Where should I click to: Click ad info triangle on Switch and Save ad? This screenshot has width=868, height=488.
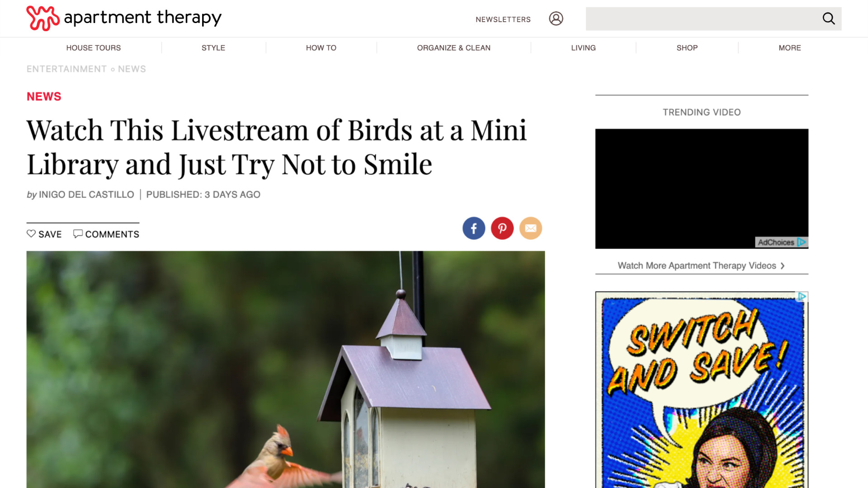tap(802, 296)
